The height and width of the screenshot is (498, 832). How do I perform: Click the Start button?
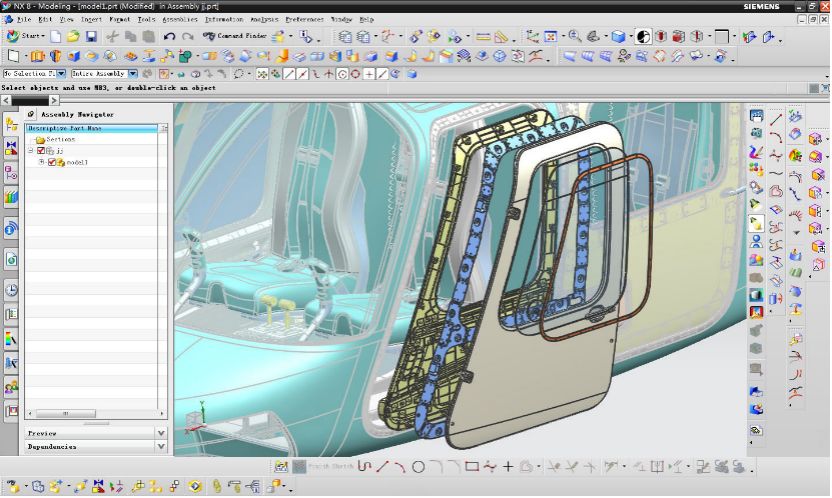pos(27,37)
